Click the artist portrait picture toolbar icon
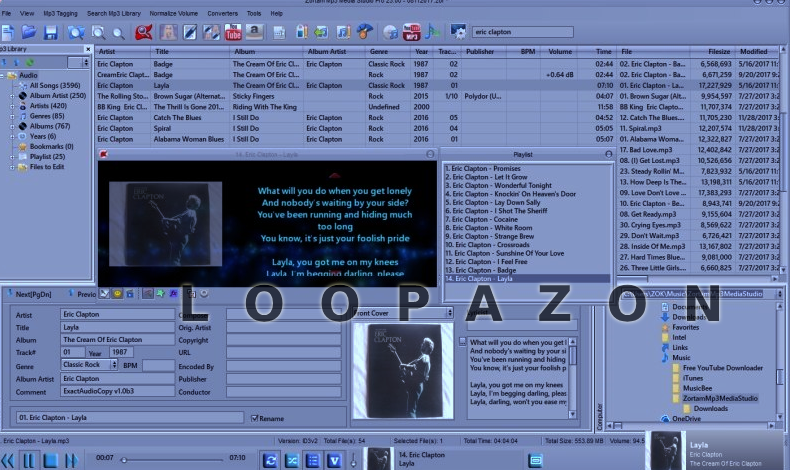The height and width of the screenshot is (470, 790). 168,32
